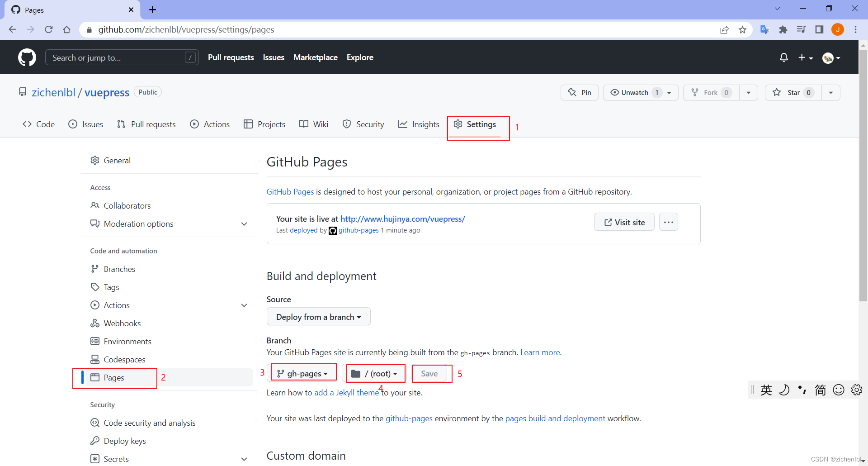Screen dimensions: 868x466
Task: Focus the Search or jump to field
Action: [x=122, y=57]
